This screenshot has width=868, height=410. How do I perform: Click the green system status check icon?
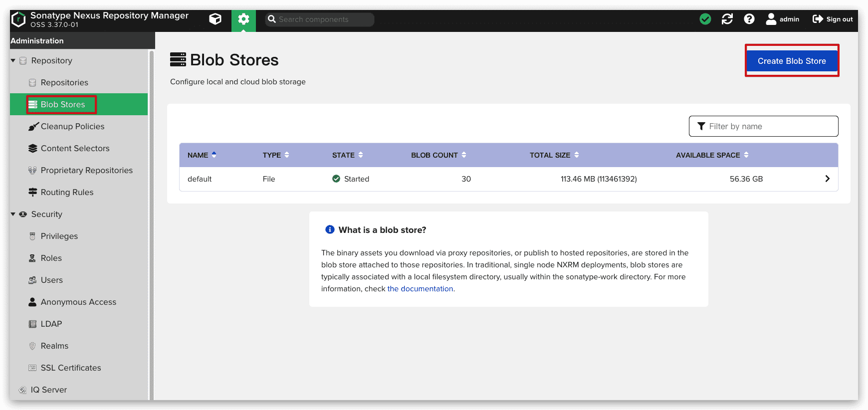click(x=705, y=19)
